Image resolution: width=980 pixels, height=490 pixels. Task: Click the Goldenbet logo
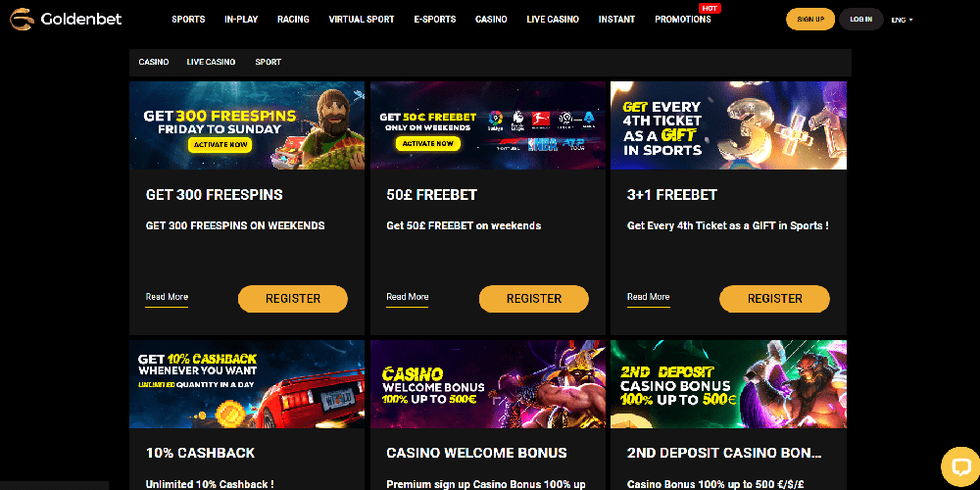pyautogui.click(x=66, y=20)
